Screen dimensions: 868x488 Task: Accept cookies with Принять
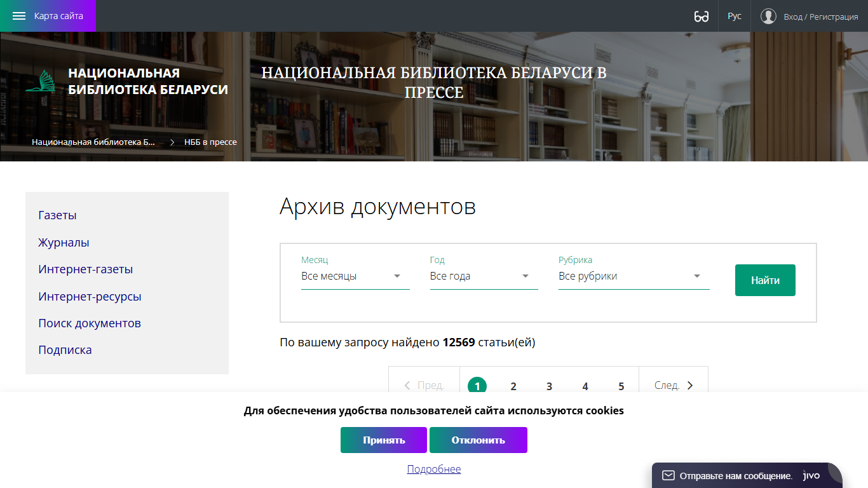(x=384, y=440)
